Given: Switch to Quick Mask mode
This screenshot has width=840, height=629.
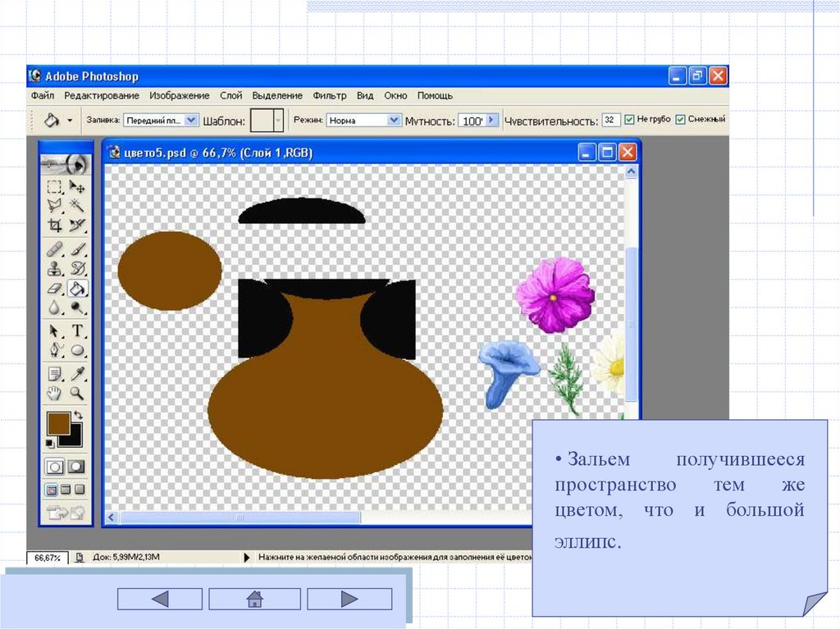Looking at the screenshot, I should coord(76,467).
